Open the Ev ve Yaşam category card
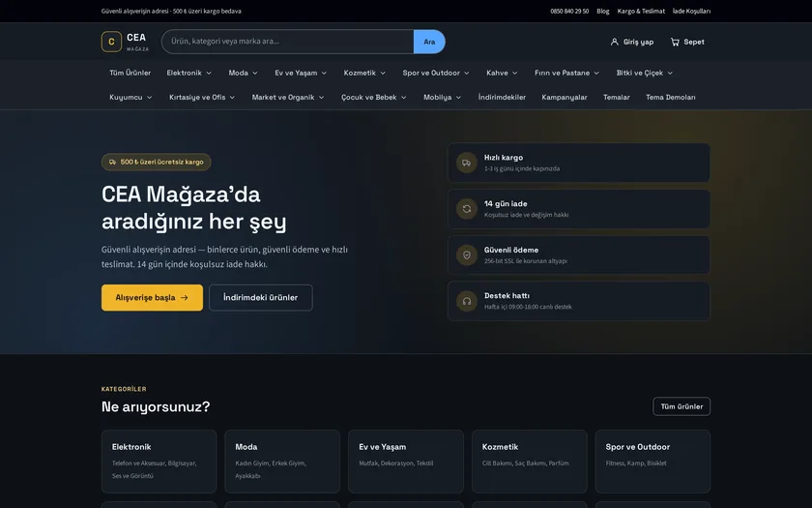 406,462
